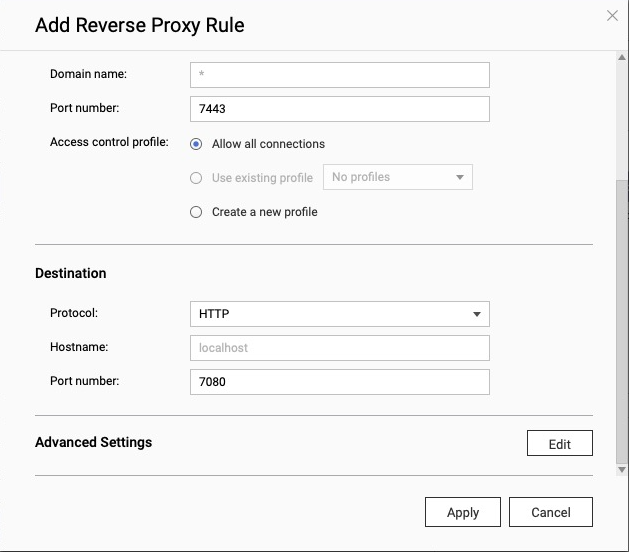Click the Advanced Settings heading
The width and height of the screenshot is (629, 552).
tap(94, 442)
